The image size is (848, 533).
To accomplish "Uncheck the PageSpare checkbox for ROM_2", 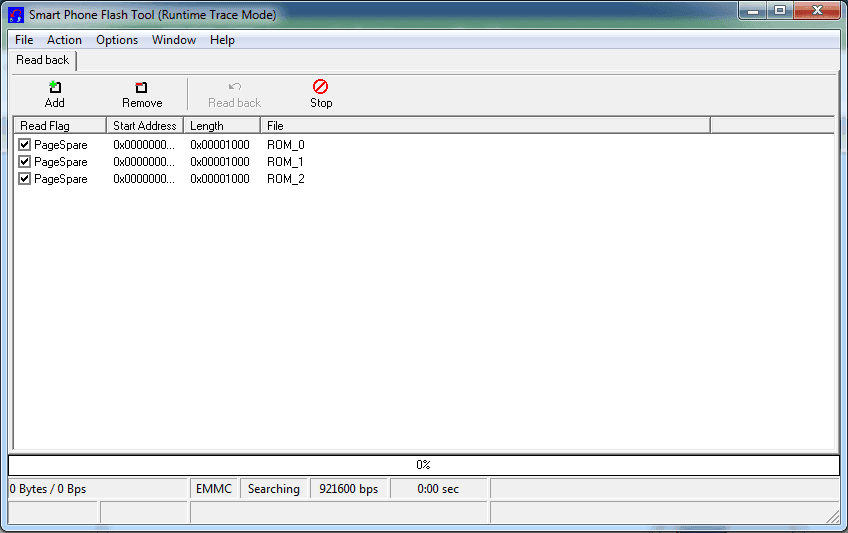I will (x=24, y=178).
